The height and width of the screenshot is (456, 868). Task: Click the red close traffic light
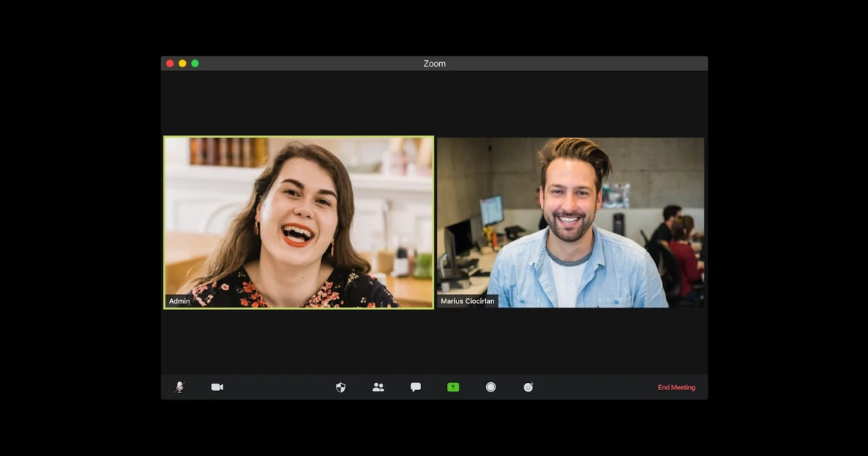(169, 63)
